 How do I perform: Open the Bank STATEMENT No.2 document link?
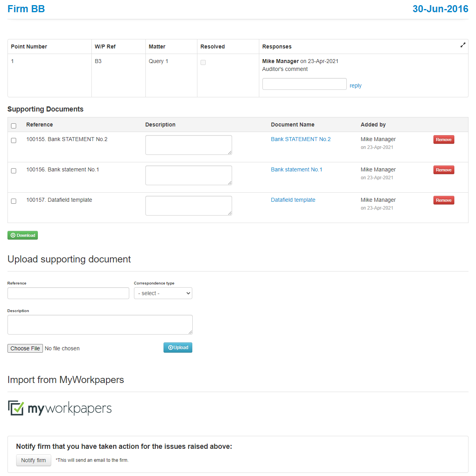pos(301,139)
